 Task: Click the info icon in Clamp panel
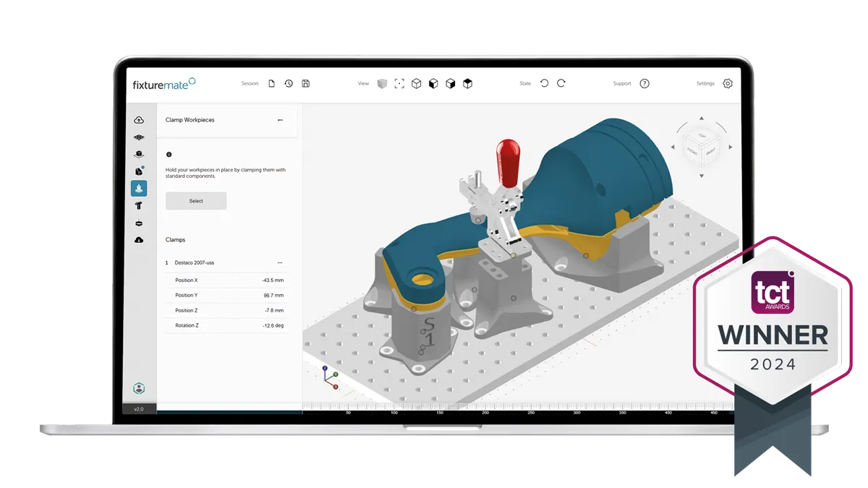169,155
